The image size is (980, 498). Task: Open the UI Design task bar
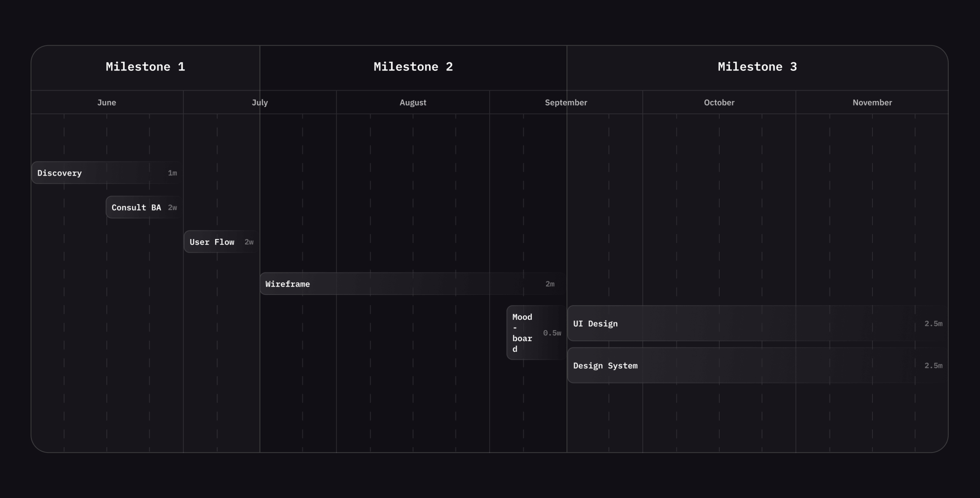(758, 324)
